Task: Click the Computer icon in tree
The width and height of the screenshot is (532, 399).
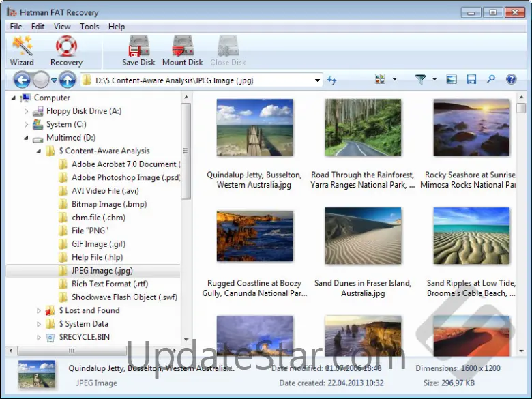Action: [x=25, y=98]
